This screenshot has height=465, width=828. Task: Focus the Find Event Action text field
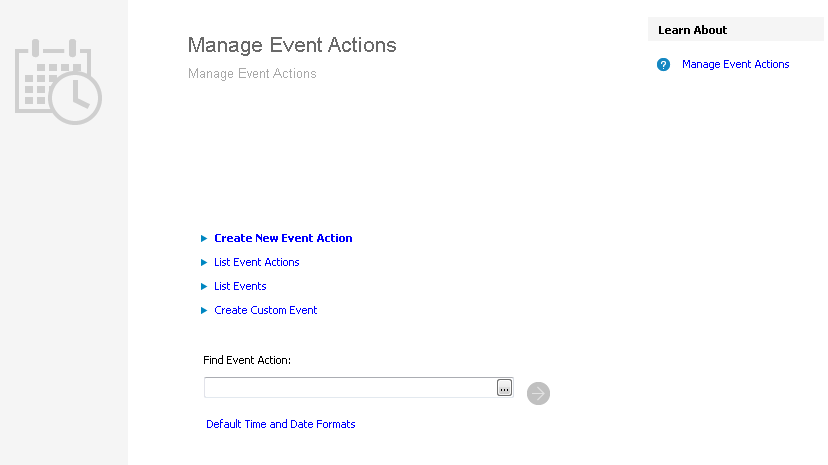point(350,388)
